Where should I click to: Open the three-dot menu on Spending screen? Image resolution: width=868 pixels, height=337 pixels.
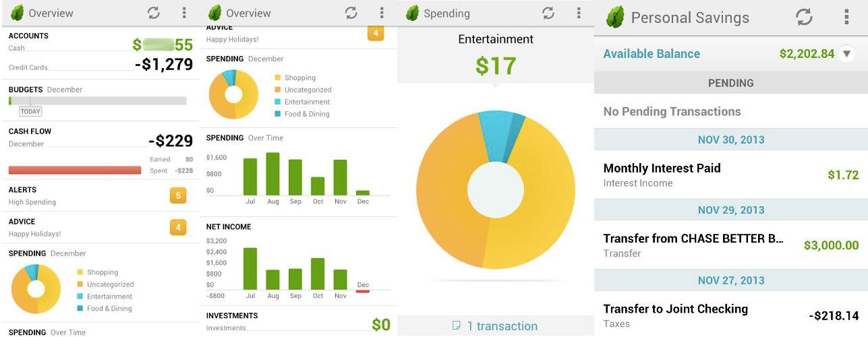578,13
